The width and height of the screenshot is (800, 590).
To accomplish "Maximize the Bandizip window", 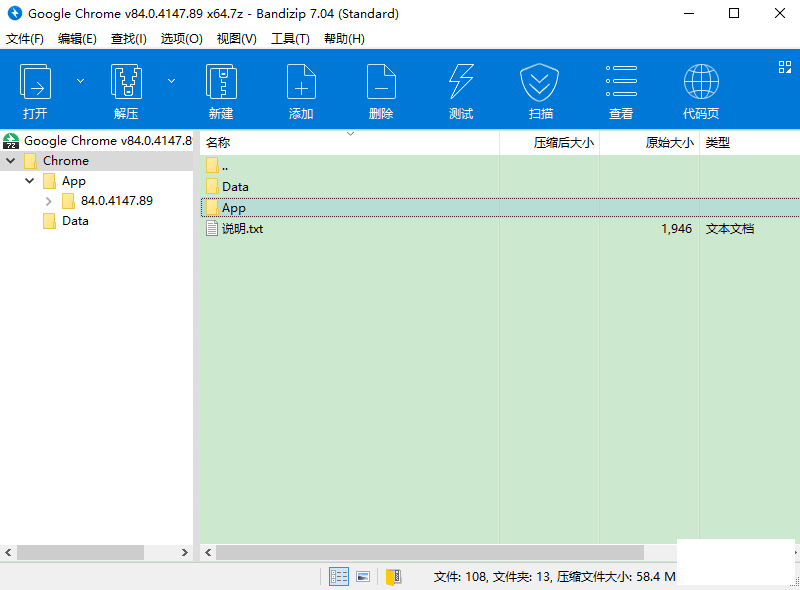I will point(734,13).
